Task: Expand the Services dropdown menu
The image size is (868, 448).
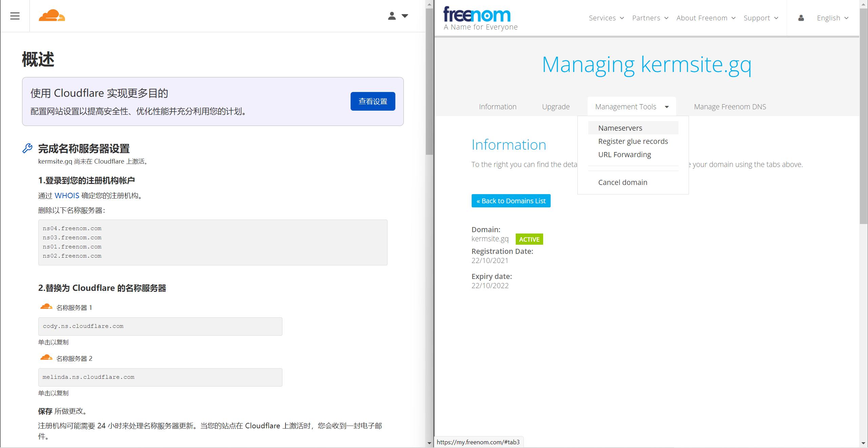Action: pyautogui.click(x=606, y=18)
